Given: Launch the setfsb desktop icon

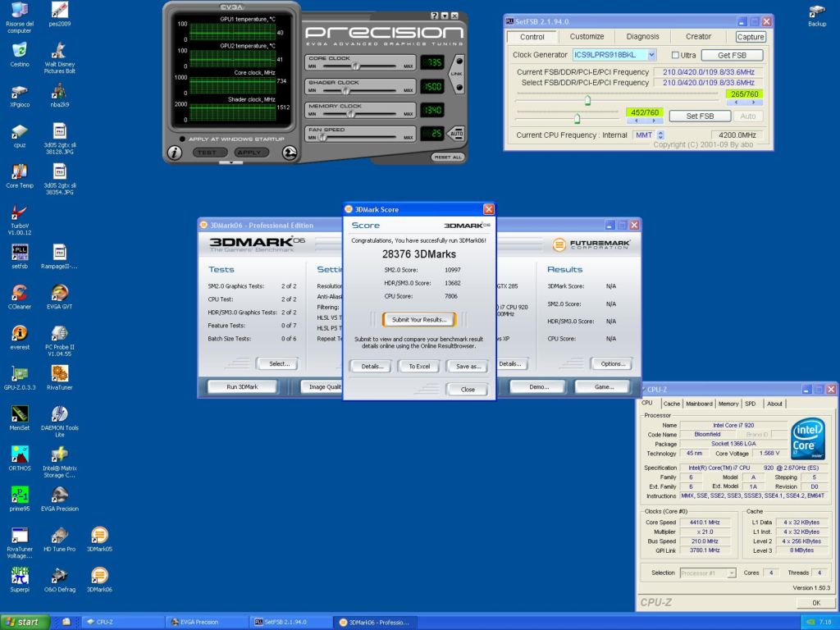Looking at the screenshot, I should click(x=20, y=256).
